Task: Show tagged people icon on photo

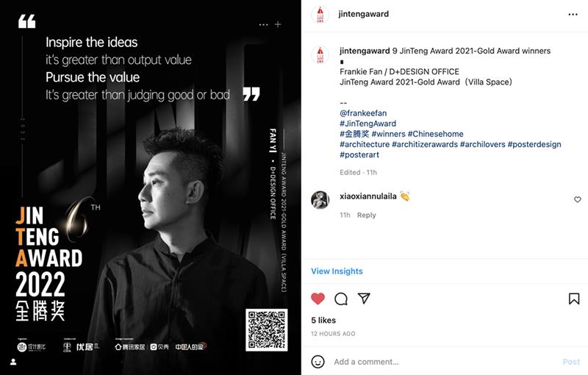Action: [x=13, y=362]
